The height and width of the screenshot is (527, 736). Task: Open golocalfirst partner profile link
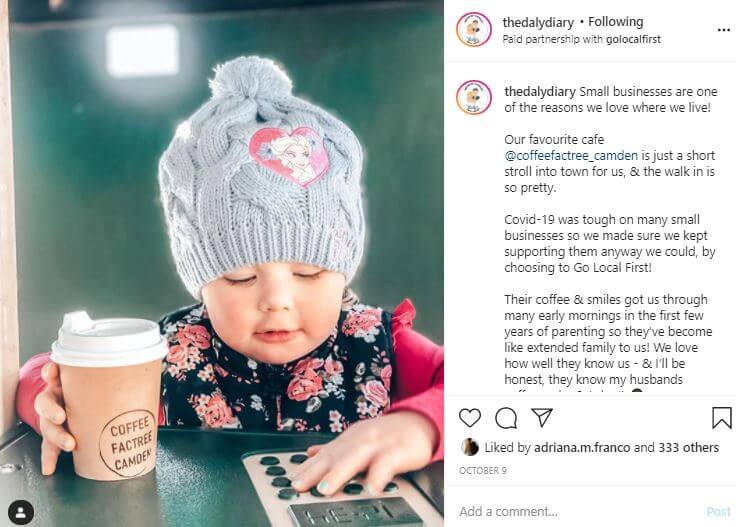coord(633,39)
